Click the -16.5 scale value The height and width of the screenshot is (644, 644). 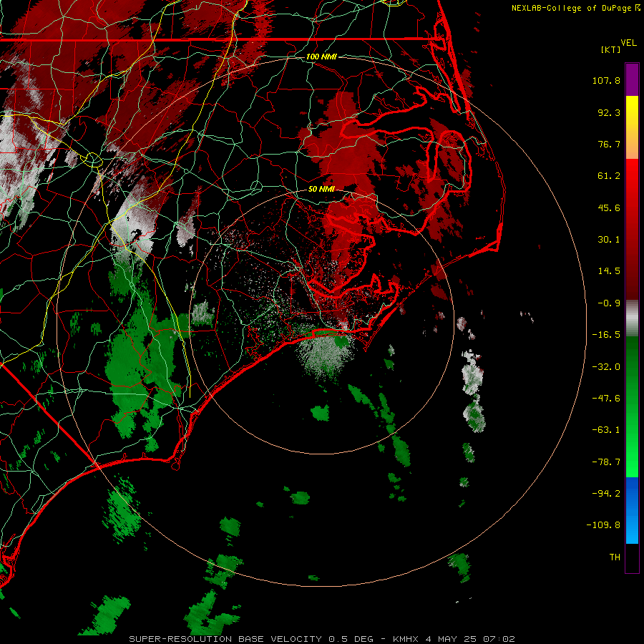(x=606, y=335)
